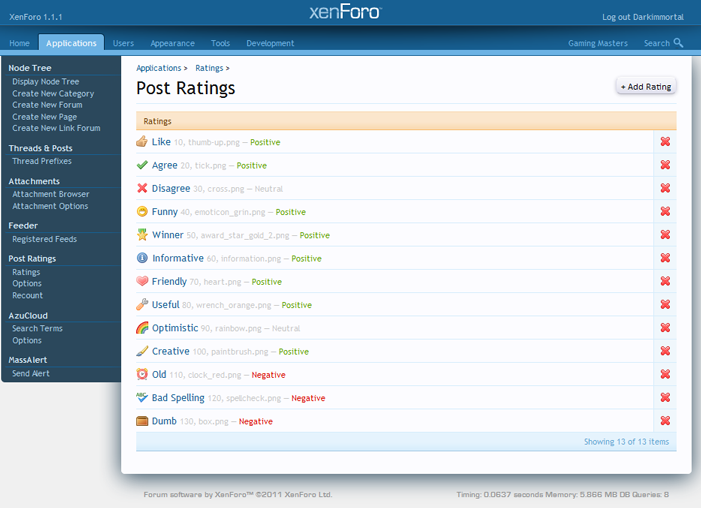
Task: Delete the Agree rating
Action: coord(665,165)
